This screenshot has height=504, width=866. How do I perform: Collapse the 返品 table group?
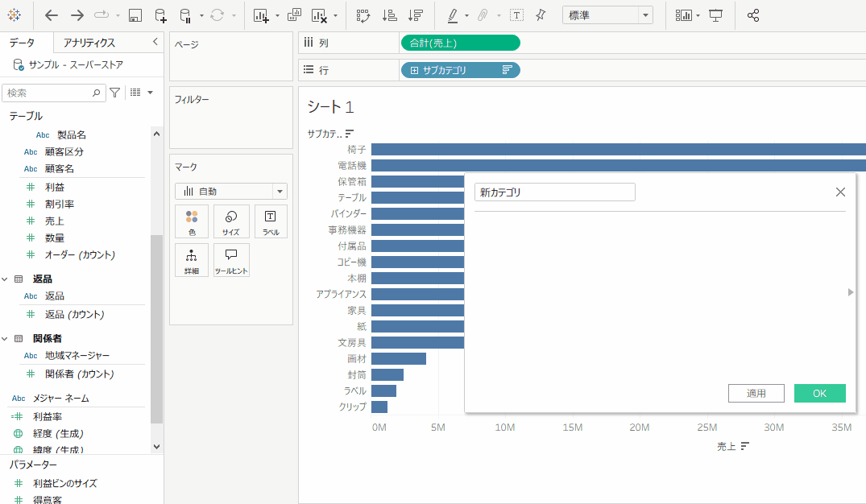[6, 279]
